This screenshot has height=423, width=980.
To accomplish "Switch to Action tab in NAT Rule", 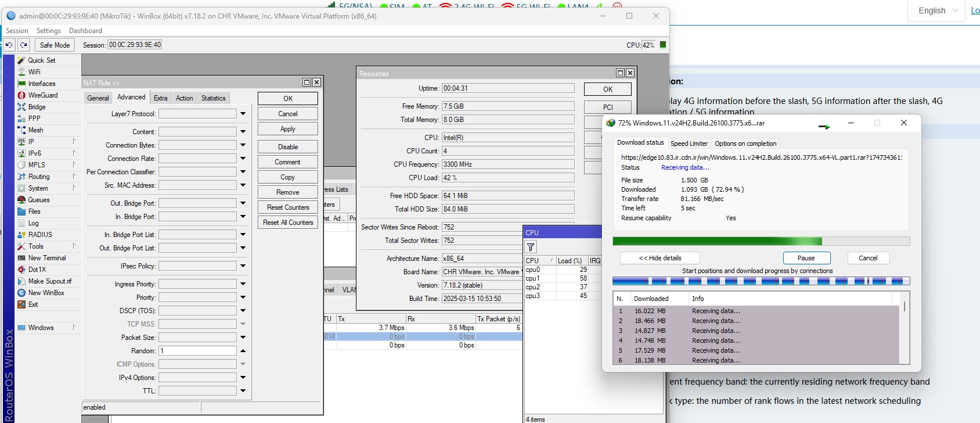I will click(x=185, y=98).
